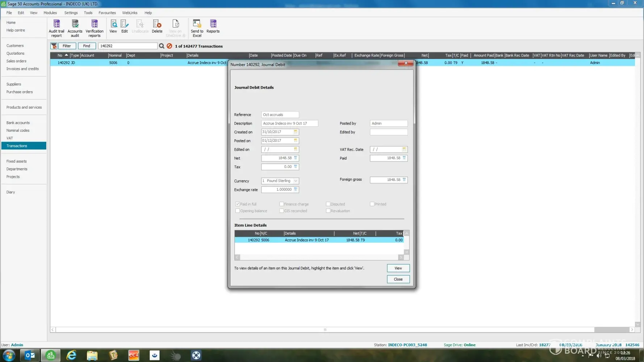Click the red clear-search icon
Screen dimensions: 644x362
click(x=169, y=46)
